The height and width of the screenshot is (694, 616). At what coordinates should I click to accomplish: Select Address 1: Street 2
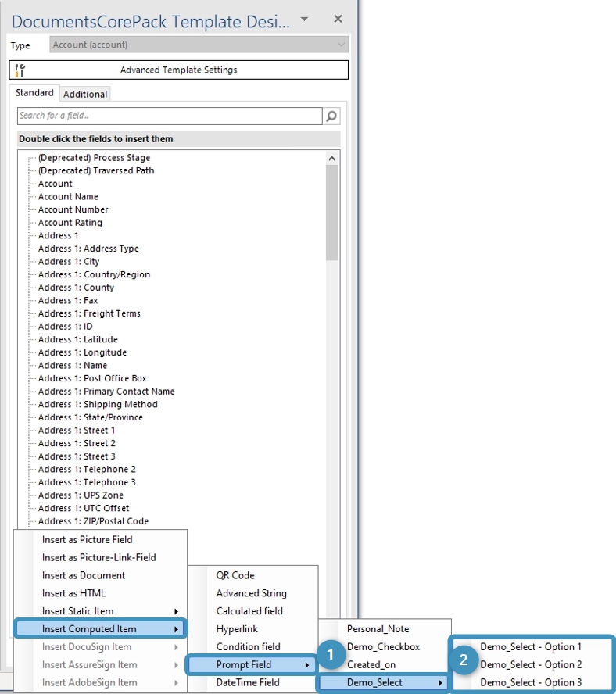[x=76, y=443]
